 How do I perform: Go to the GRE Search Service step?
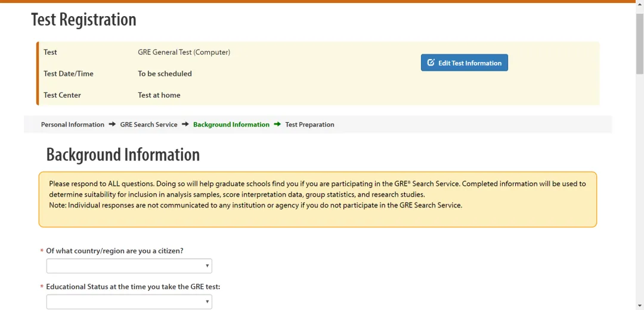148,125
